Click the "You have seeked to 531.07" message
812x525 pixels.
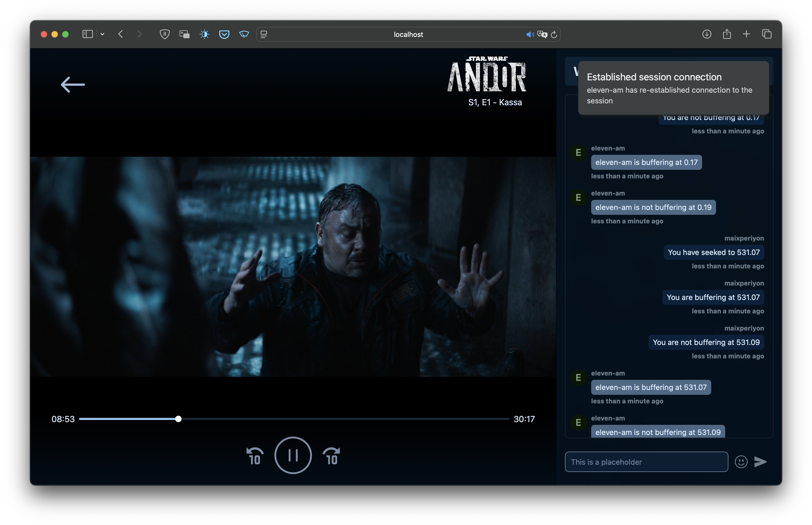[713, 252]
